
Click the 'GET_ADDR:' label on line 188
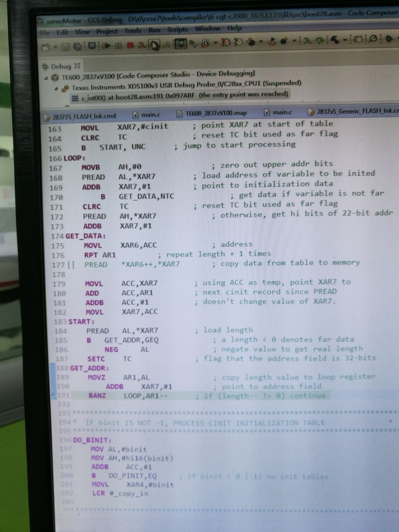coord(89,368)
